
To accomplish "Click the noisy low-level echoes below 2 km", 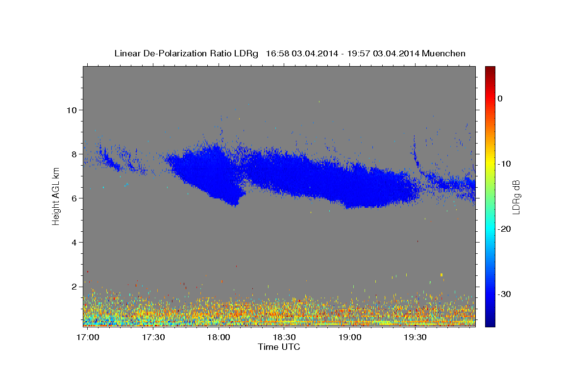I will click(279, 309).
